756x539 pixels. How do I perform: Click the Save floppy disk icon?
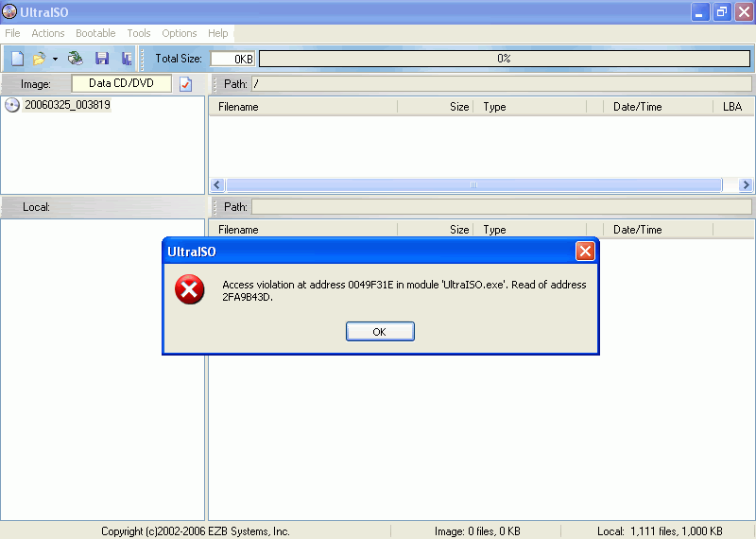102,59
